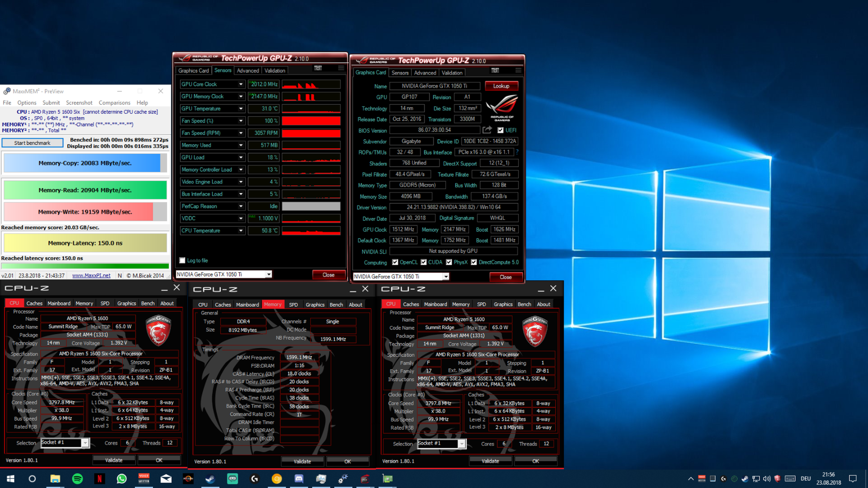
Task: Open Discord from the taskbar
Action: coord(299,479)
